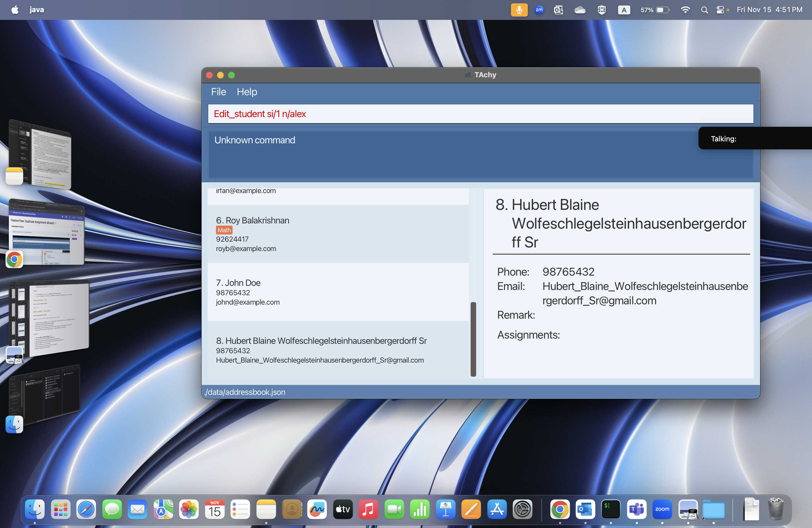Viewport: 812px width, 528px height.
Task: Click the ./data/addressbook.json status bar path
Action: coord(245,392)
